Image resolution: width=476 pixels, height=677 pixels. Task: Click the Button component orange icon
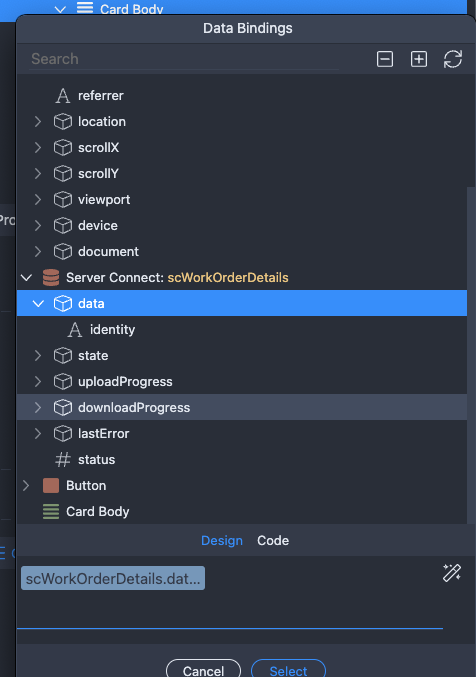[x=51, y=485]
